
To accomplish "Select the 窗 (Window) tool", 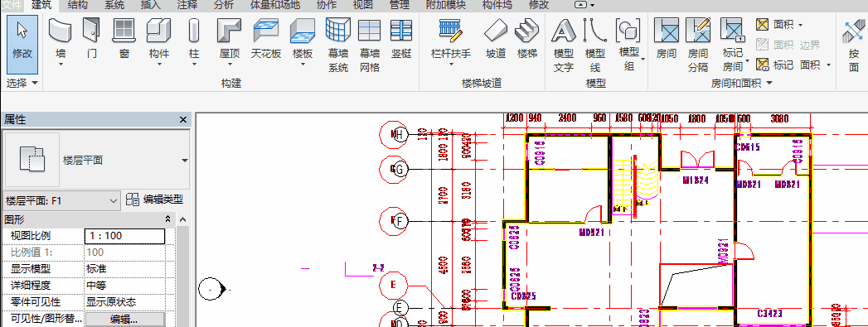I will tap(124, 30).
